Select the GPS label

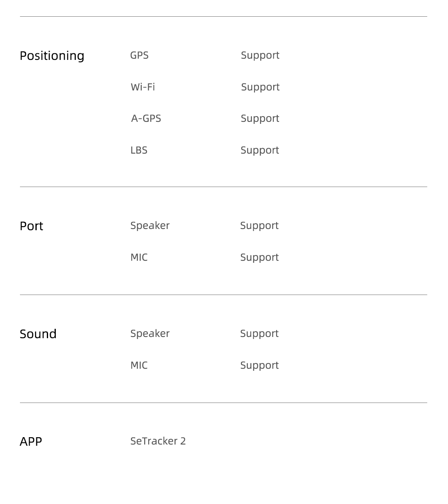click(139, 55)
